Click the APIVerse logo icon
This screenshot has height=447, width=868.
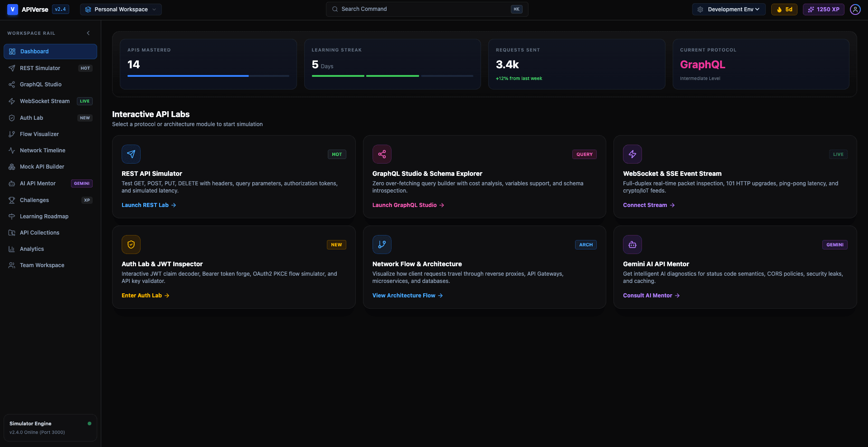[x=13, y=9]
